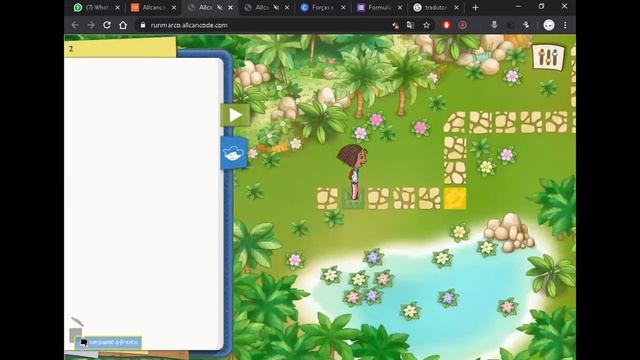Click the yellow star goal tile
Screen dimensions: 640x360
[x=455, y=198]
